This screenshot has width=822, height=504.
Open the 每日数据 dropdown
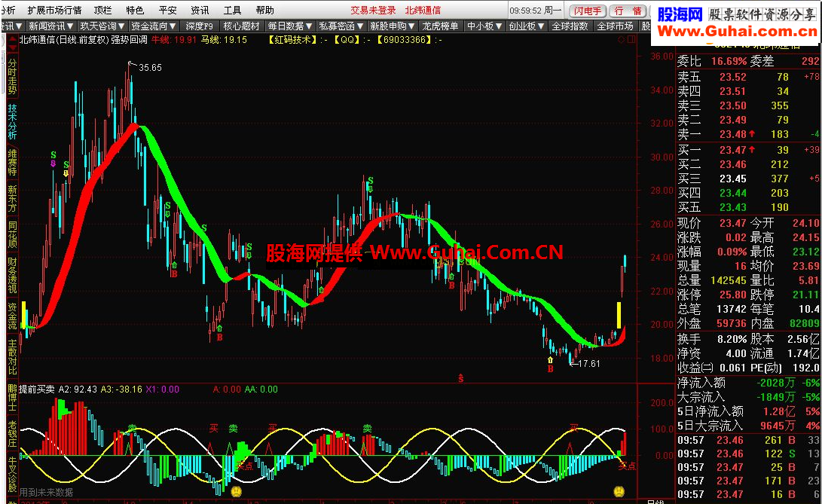pyautogui.click(x=290, y=26)
